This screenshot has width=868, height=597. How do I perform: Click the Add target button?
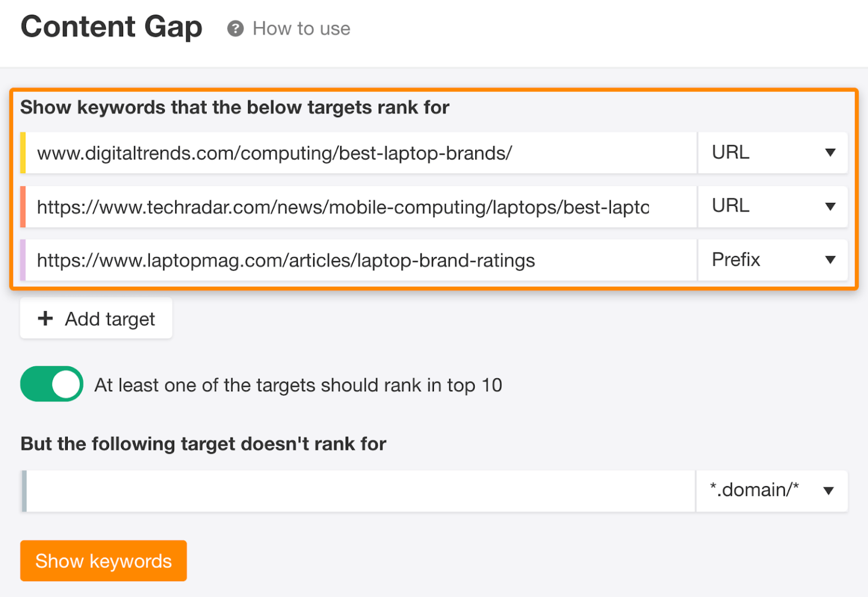pos(96,318)
